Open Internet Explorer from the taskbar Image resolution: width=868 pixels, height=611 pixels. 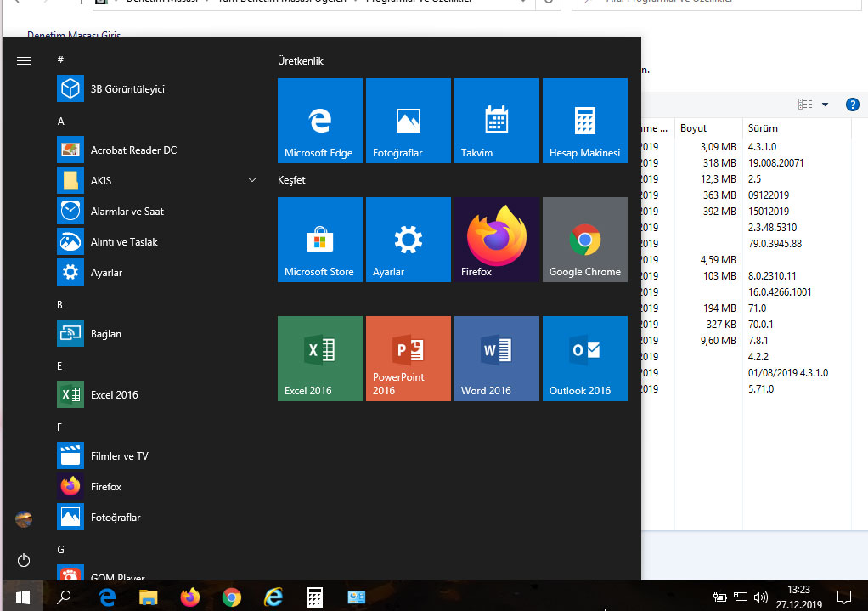[273, 597]
